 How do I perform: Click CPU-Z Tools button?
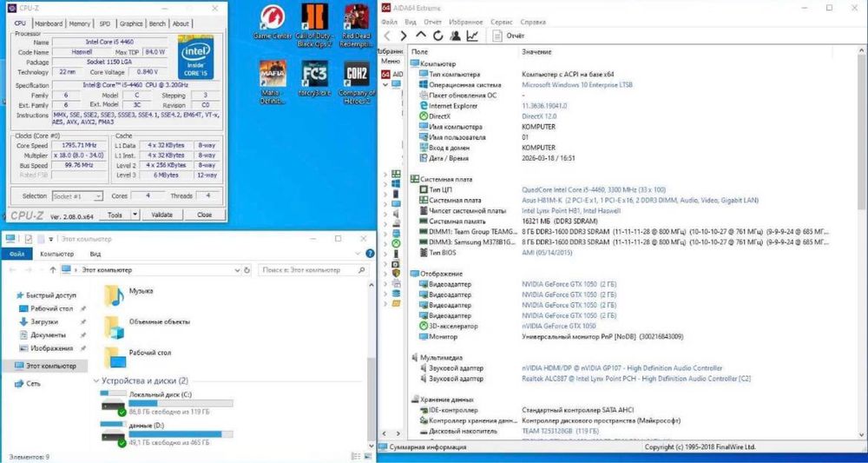[115, 215]
